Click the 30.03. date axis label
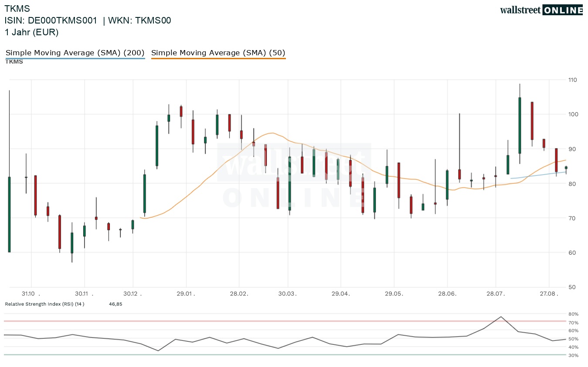Viewport: 588px width, 367px height. click(287, 294)
